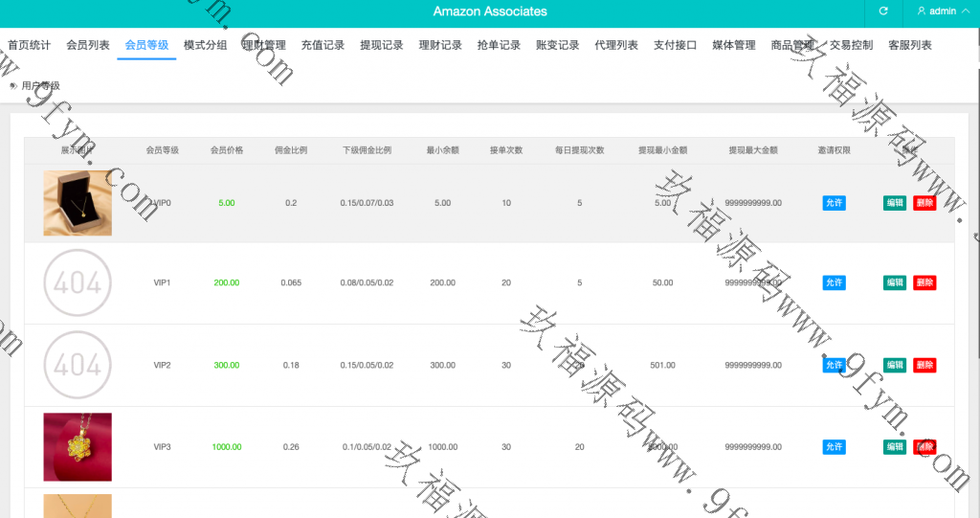Open the 首页统计 tab
Viewport: 980px width, 518px height.
[x=29, y=45]
